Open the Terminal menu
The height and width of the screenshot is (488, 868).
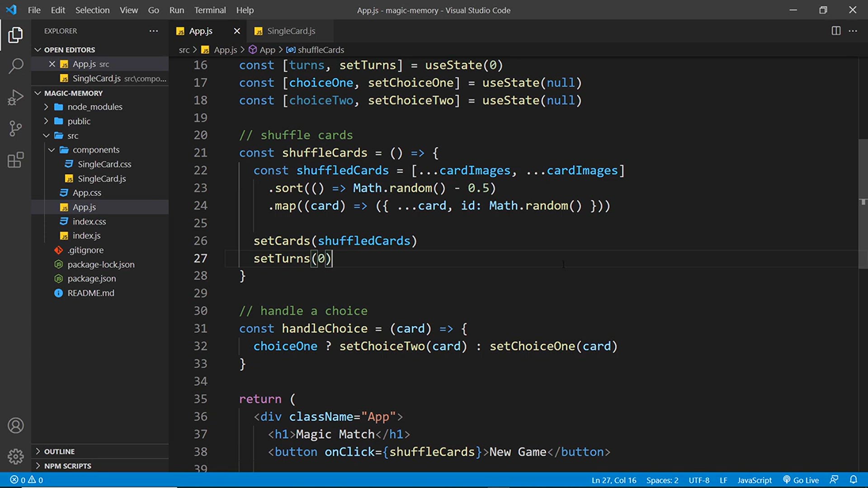210,10
